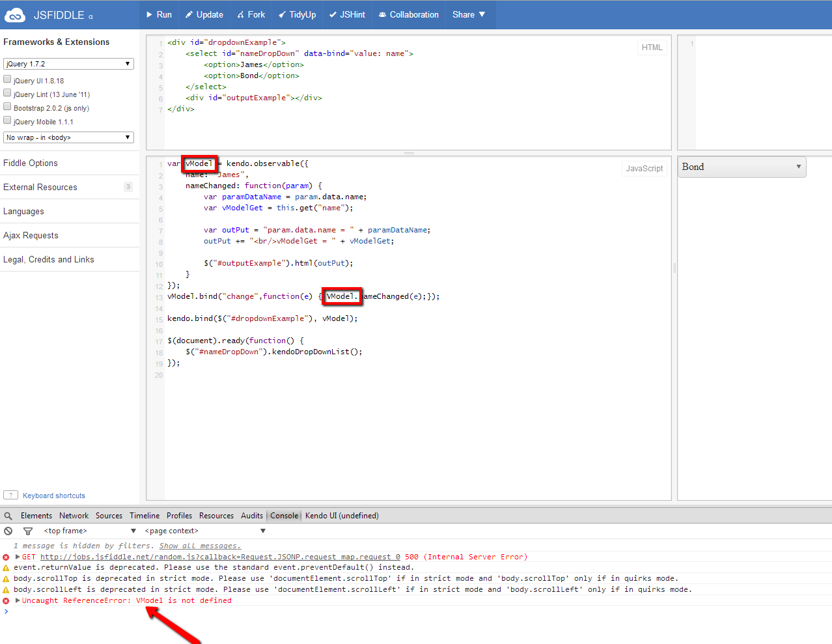Open the Keyboard shortcuts link
Viewport: 832px width, 644px height.
tap(54, 496)
